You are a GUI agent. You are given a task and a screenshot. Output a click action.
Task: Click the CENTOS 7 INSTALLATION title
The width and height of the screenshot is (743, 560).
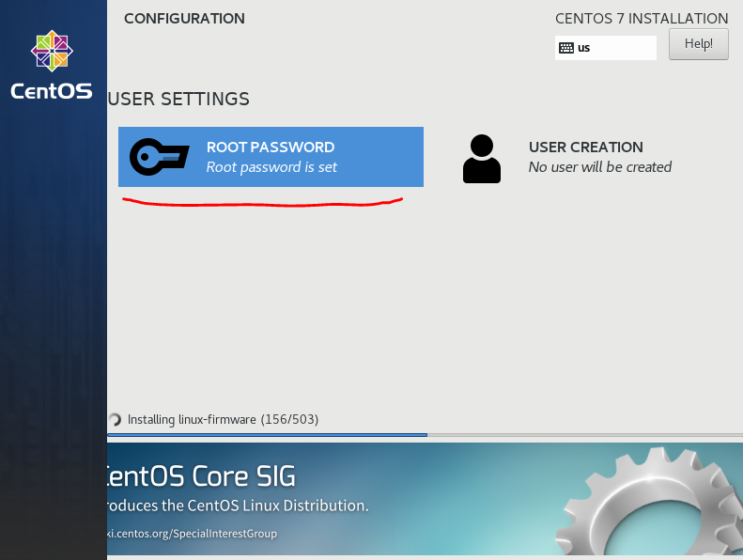click(x=642, y=19)
